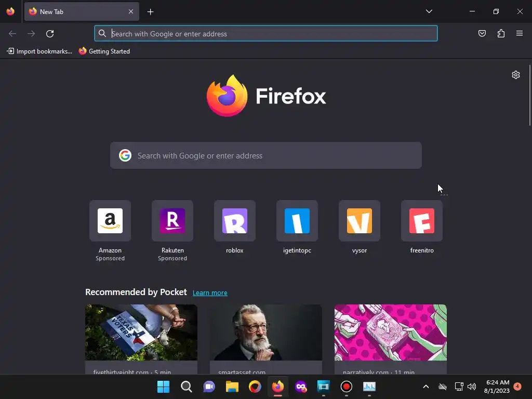Click the center Google search box
Screen dimensions: 532x399
click(265, 155)
